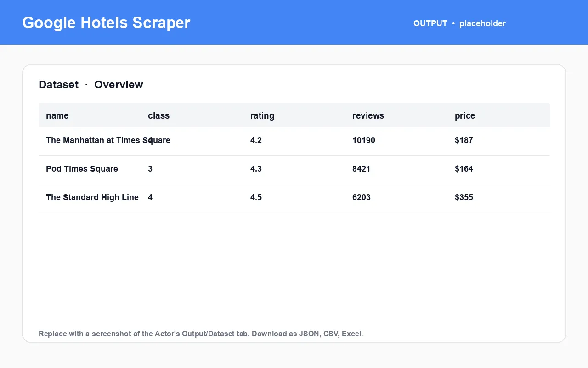Click the Pod Times Square name
This screenshot has width=588, height=368.
(x=82, y=169)
